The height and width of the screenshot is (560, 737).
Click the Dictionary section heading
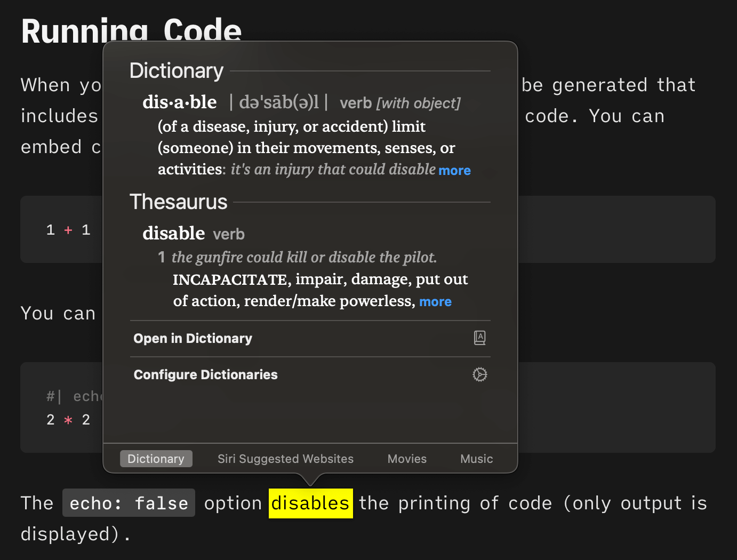point(177,71)
